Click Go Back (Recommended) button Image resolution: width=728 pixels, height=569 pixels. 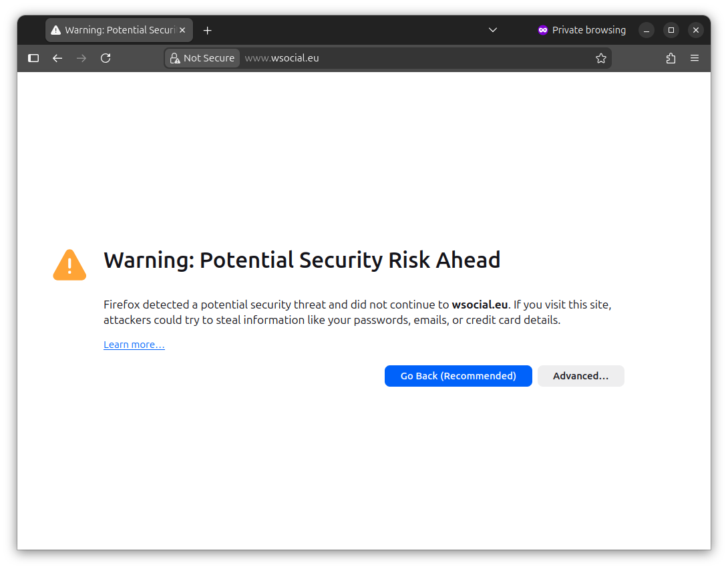coord(458,376)
